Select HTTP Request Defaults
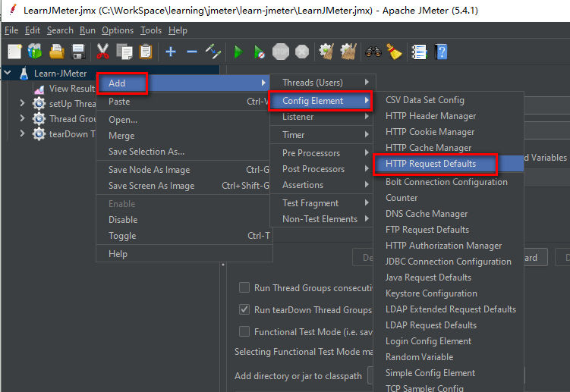The height and width of the screenshot is (392, 570). (449, 164)
